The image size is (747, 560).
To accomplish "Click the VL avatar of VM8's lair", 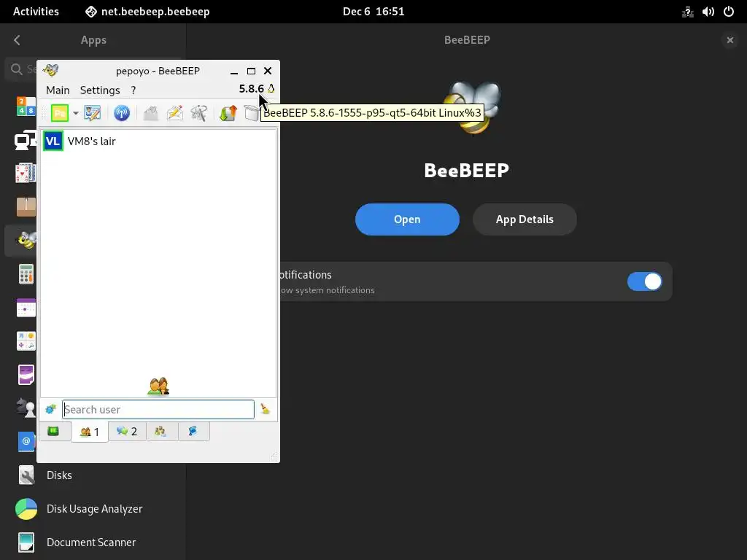I will (53, 141).
